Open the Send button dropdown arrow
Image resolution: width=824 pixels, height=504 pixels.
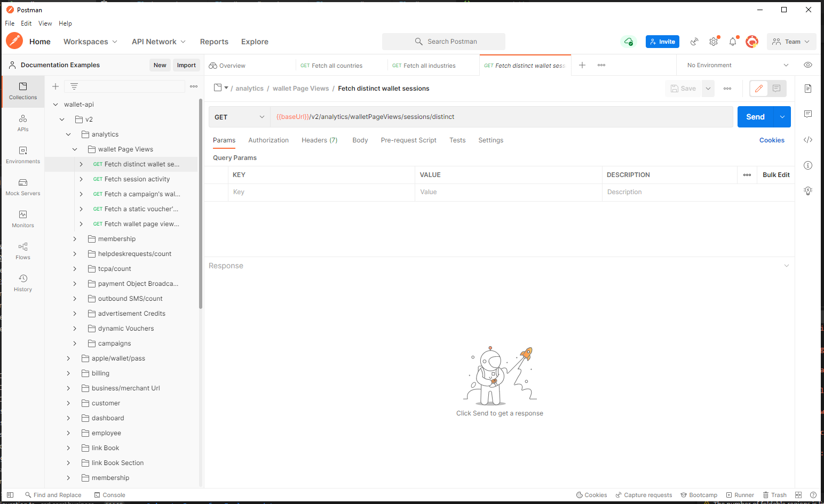[x=782, y=117]
